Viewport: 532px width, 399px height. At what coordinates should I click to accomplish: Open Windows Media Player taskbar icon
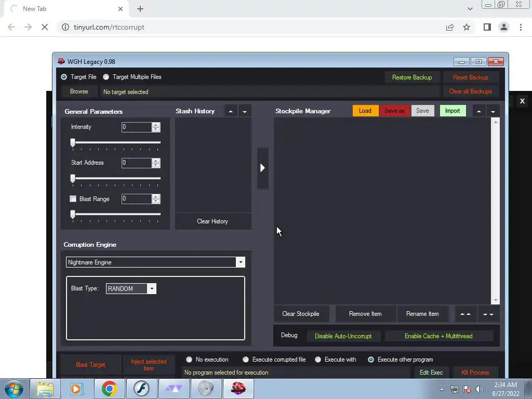tap(77, 389)
